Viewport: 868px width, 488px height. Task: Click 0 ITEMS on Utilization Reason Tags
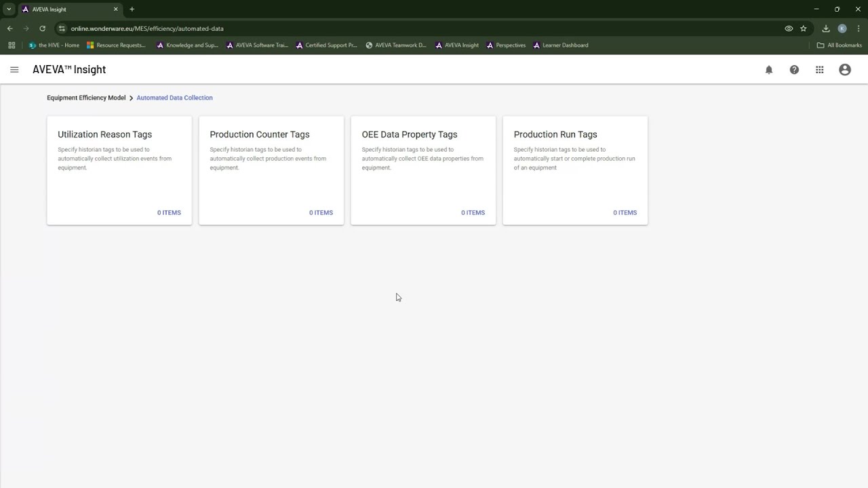click(169, 213)
